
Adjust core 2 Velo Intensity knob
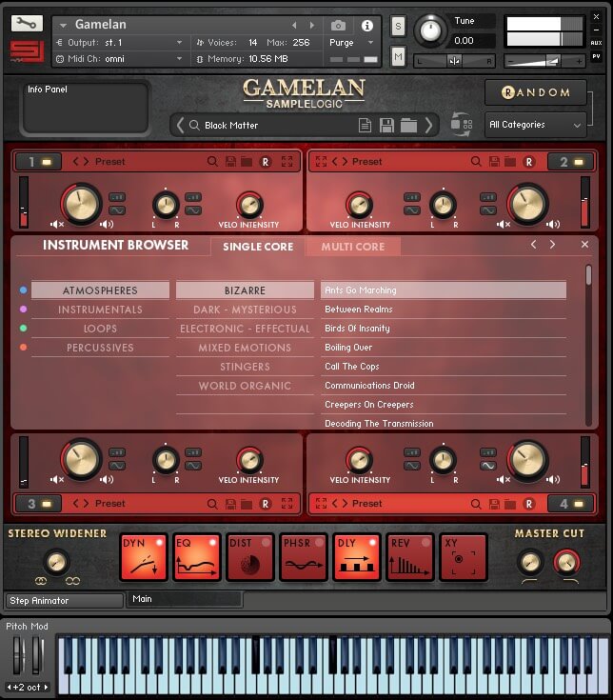tap(360, 205)
